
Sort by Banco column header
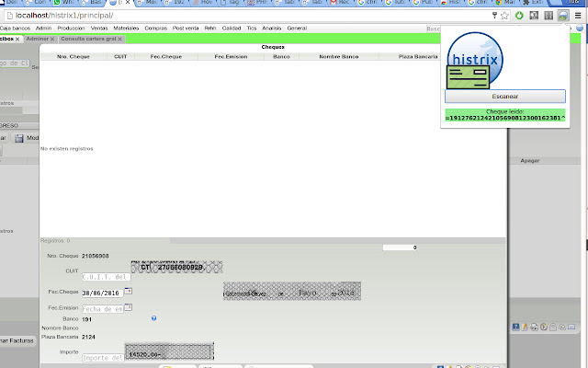pyautogui.click(x=281, y=57)
